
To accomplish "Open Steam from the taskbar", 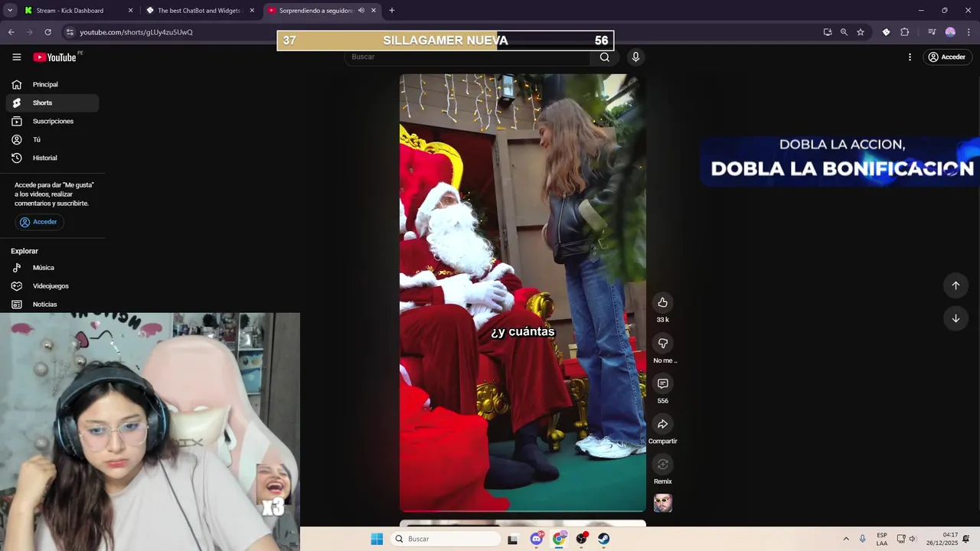I will [x=604, y=539].
